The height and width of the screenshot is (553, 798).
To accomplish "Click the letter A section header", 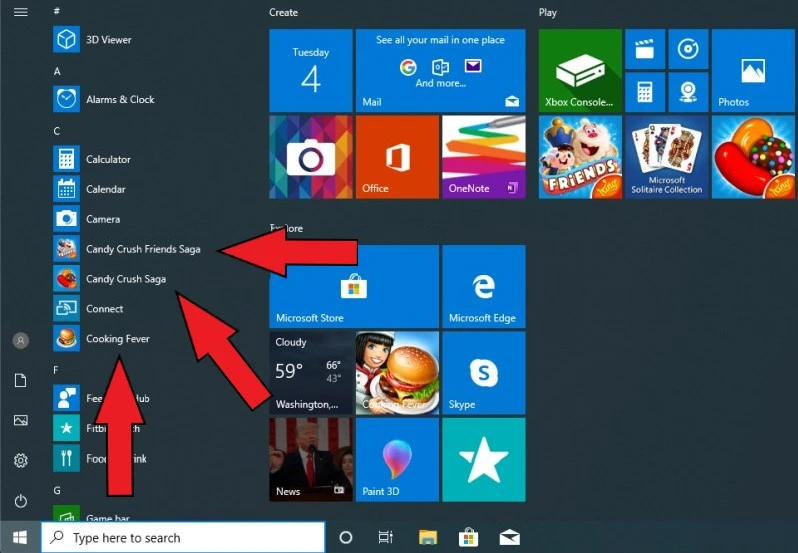I will [57, 71].
